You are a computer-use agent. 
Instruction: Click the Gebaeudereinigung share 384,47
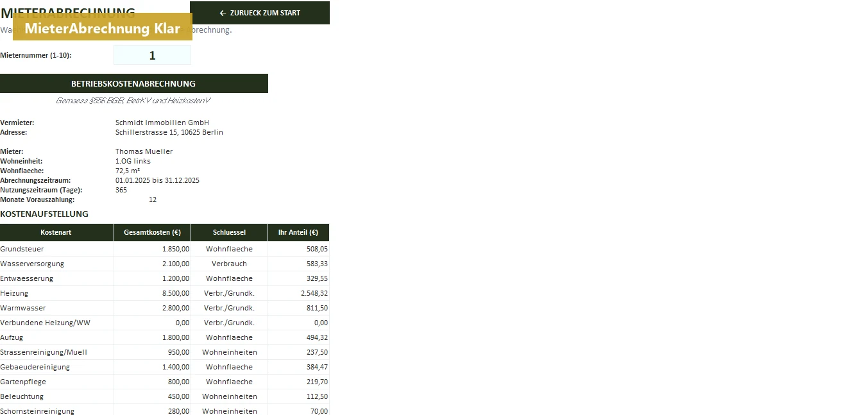pyautogui.click(x=317, y=367)
